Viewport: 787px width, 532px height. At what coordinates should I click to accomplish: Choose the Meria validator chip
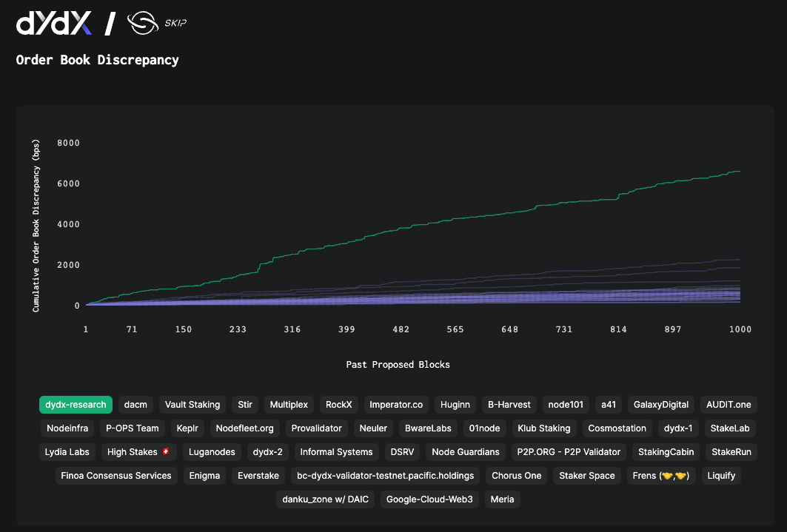(503, 499)
